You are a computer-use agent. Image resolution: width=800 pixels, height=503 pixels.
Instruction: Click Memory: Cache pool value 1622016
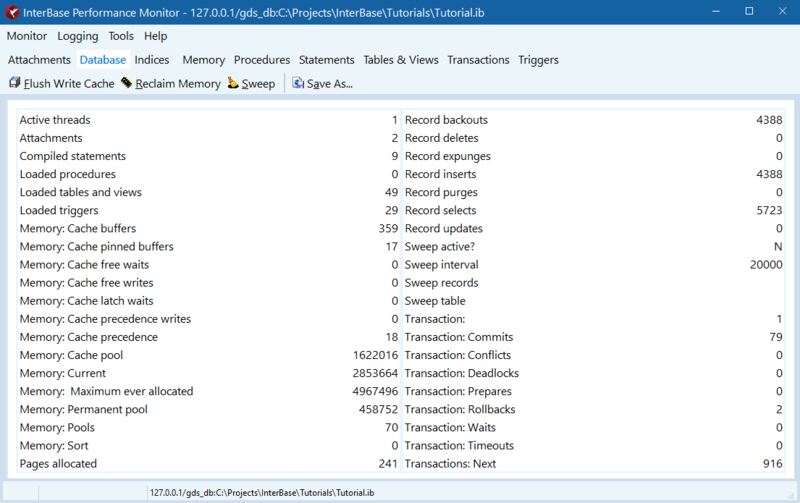coord(375,355)
